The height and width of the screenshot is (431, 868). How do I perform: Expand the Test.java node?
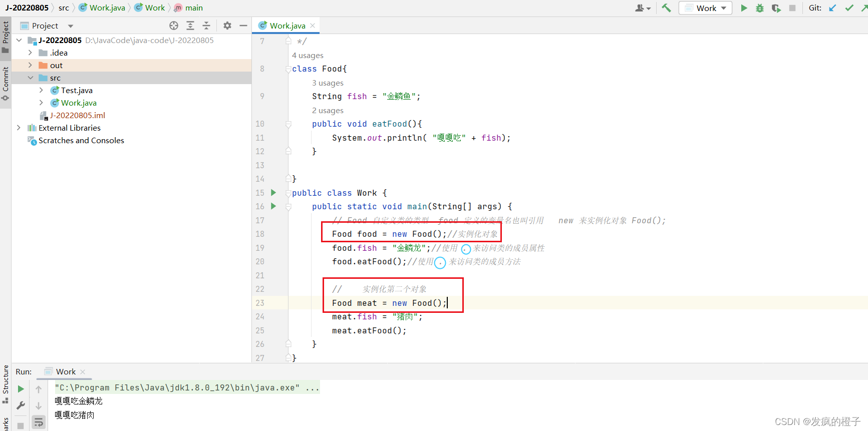(x=41, y=90)
